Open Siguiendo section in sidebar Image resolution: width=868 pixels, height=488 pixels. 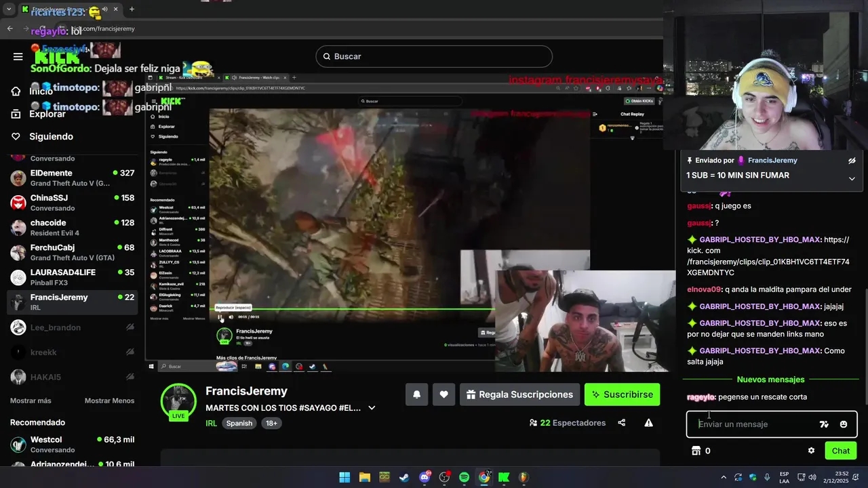coord(51,136)
